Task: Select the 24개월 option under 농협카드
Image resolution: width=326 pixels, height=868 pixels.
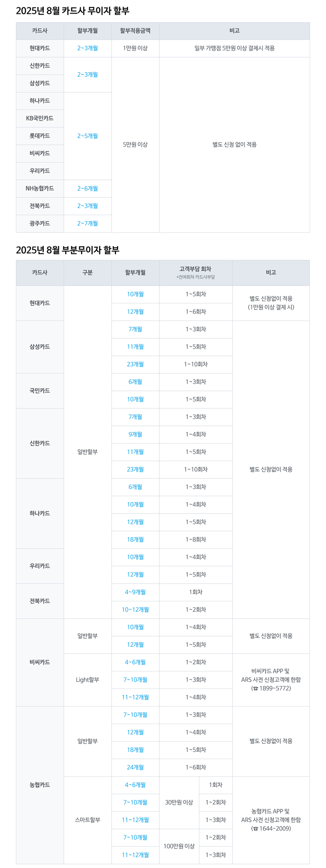Action: 135,768
